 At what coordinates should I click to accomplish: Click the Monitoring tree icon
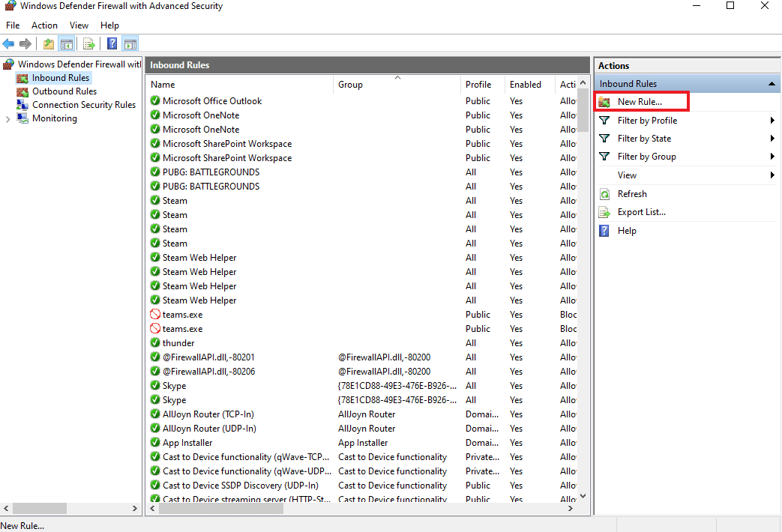tap(22, 118)
